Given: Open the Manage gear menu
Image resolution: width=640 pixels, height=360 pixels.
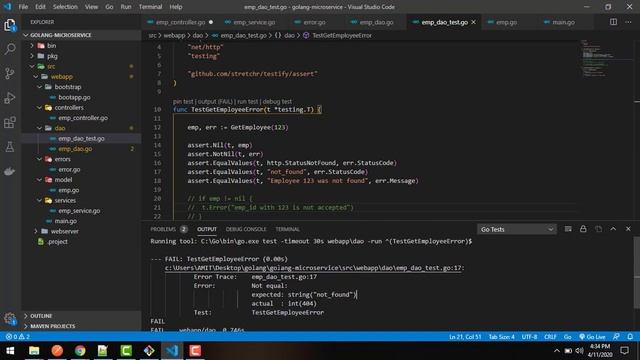Looking at the screenshot, I should pyautogui.click(x=10, y=318).
